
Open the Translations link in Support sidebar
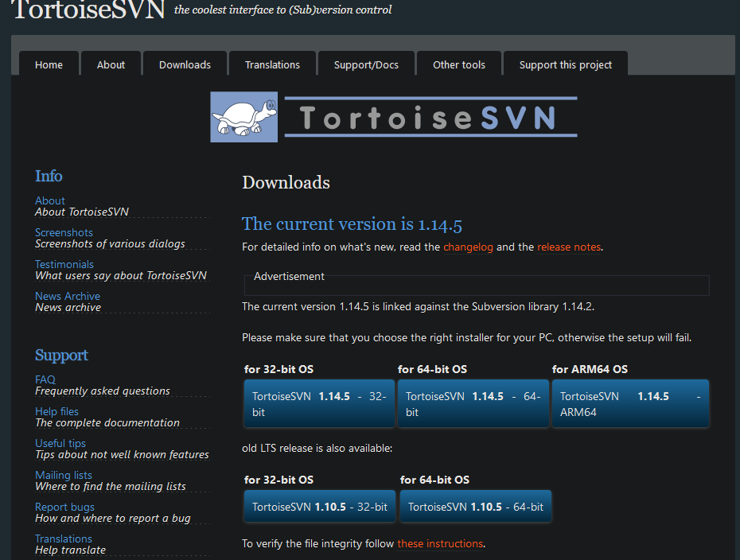pyautogui.click(x=63, y=539)
